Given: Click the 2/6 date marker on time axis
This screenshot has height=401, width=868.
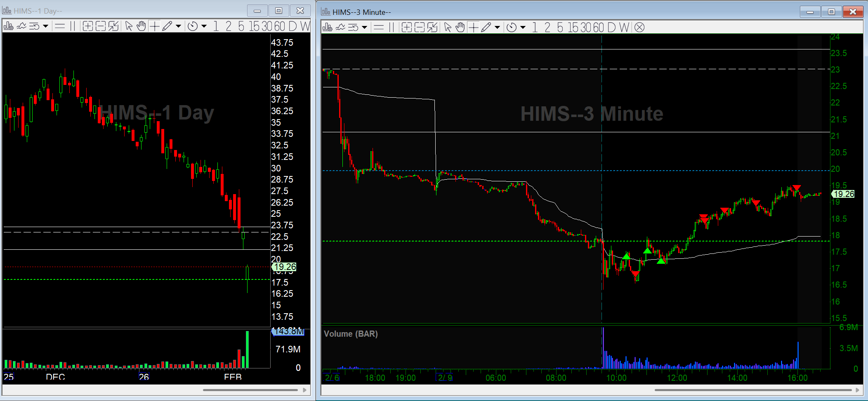Looking at the screenshot, I should tap(332, 378).
